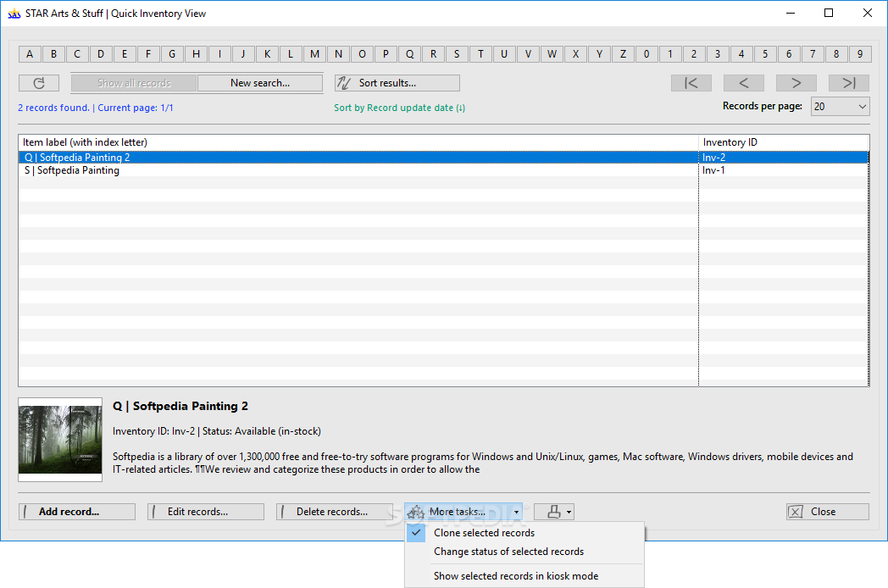Click the print icon button
Viewport: 888px width, 588px height.
coord(554,512)
